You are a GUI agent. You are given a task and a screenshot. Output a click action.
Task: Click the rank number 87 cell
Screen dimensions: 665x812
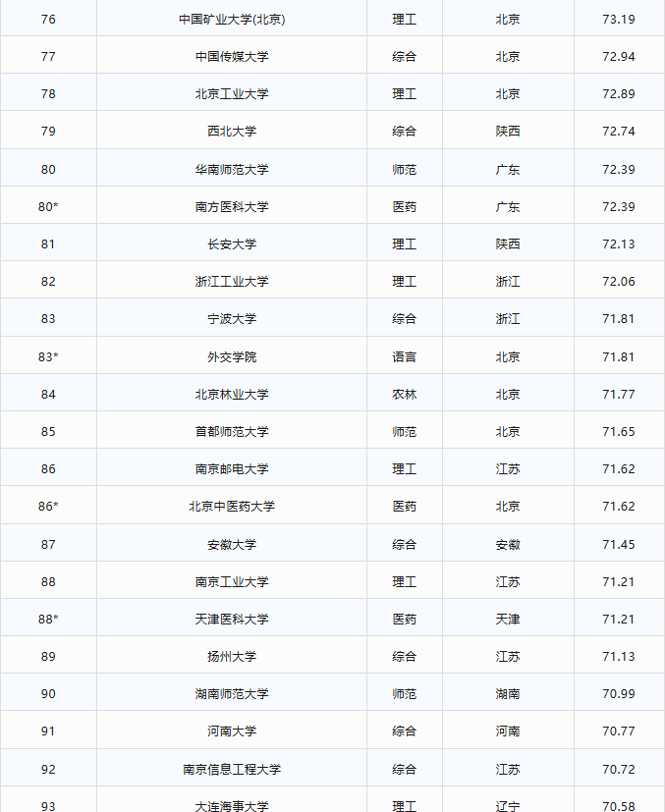[x=48, y=544]
